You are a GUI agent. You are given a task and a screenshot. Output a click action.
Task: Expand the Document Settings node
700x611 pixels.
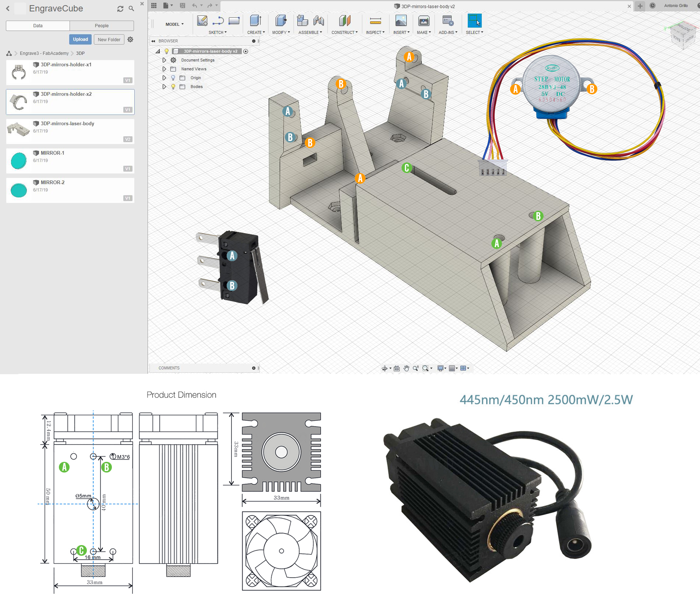pyautogui.click(x=164, y=60)
